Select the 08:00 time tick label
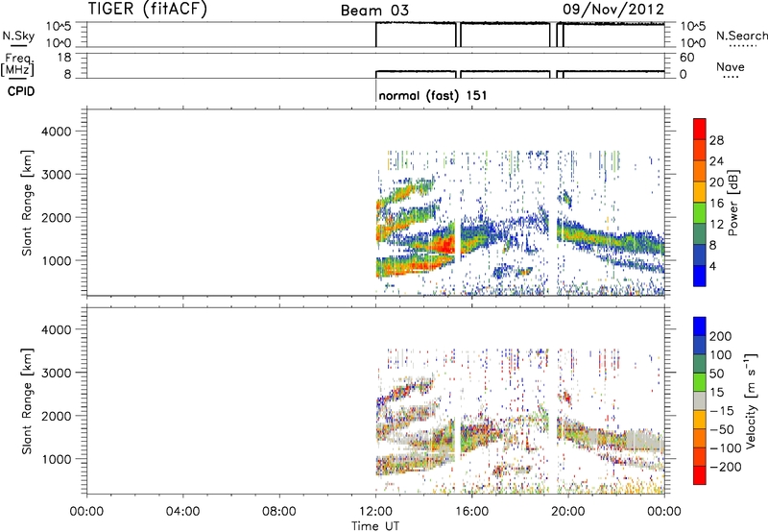The height and width of the screenshot is (532, 768). 279,512
